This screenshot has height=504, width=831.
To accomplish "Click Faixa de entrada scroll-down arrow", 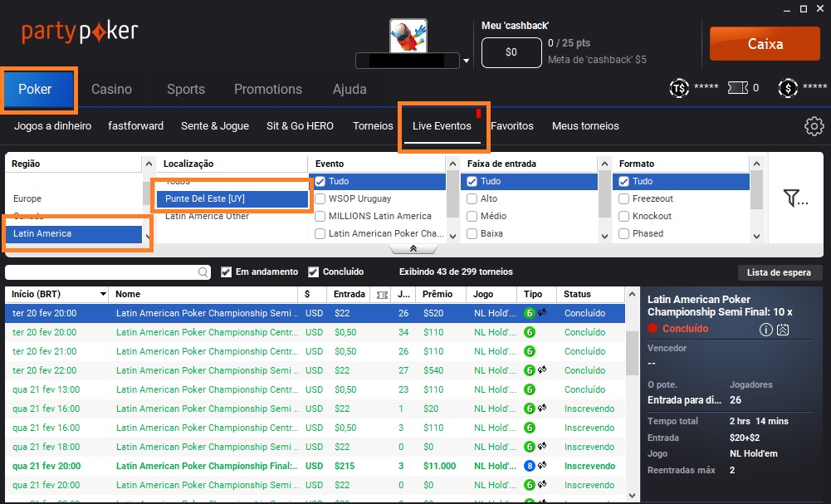I will click(x=604, y=237).
